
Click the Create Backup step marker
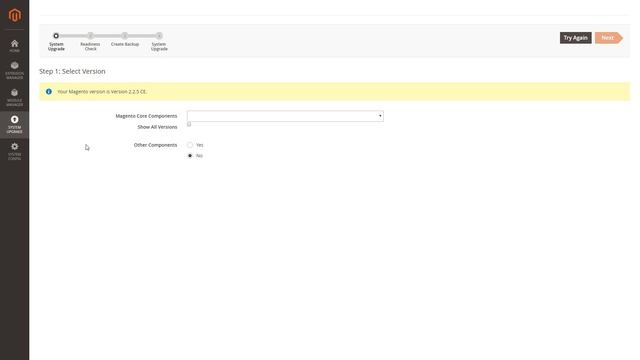[x=125, y=36]
